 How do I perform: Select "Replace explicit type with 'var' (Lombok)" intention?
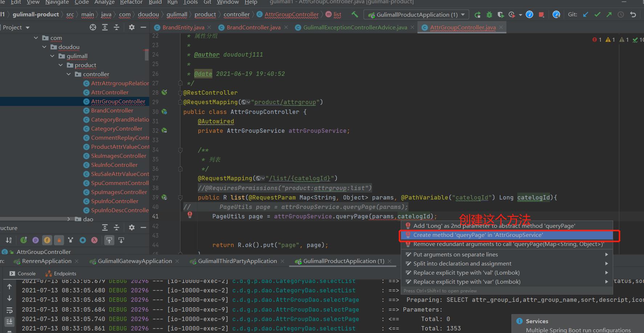tap(506, 281)
